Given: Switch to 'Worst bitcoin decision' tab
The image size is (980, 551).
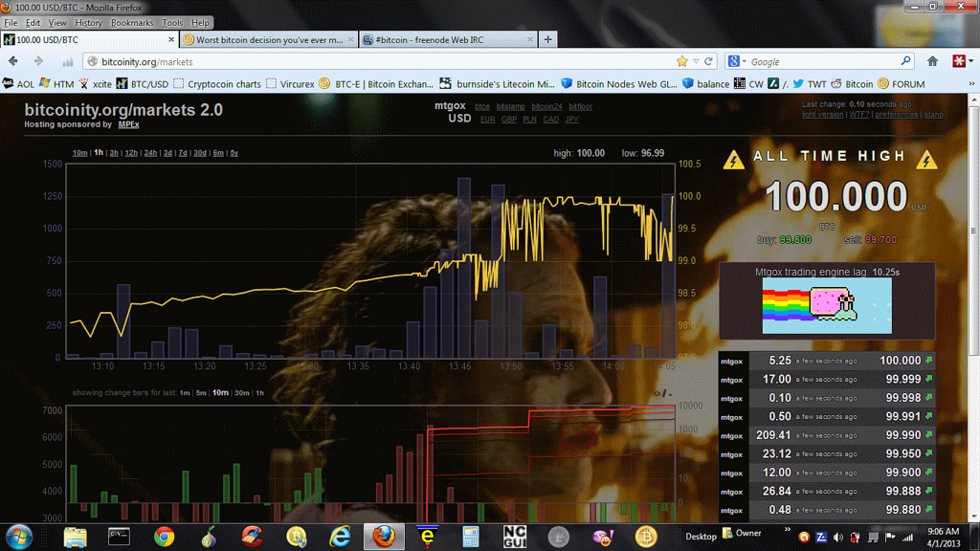Looking at the screenshot, I should 269,39.
